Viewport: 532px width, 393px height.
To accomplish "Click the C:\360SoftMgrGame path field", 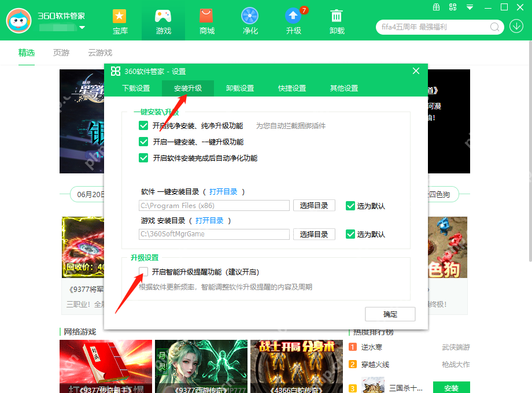I will (214, 234).
